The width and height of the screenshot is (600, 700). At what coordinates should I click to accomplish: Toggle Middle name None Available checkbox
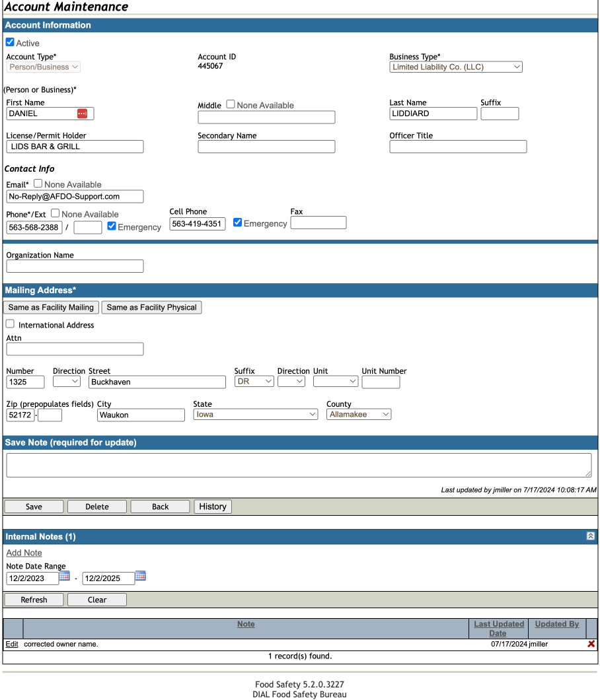click(231, 104)
